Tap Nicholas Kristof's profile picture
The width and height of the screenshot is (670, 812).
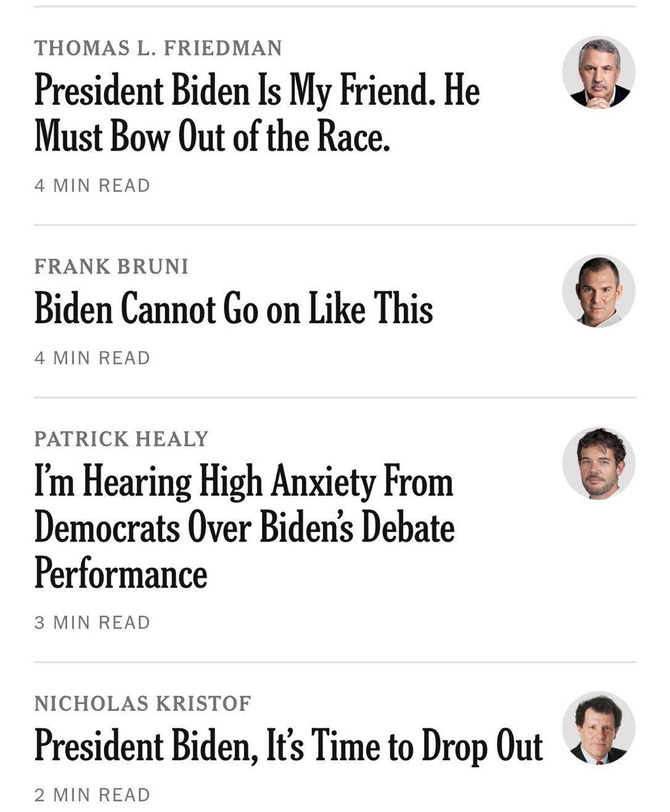[x=599, y=728]
